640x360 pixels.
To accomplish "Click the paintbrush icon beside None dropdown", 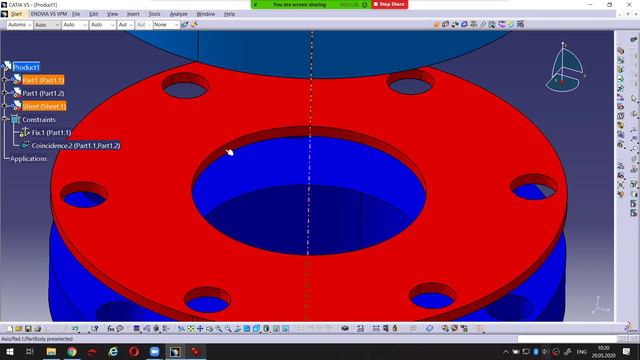I will (x=185, y=24).
